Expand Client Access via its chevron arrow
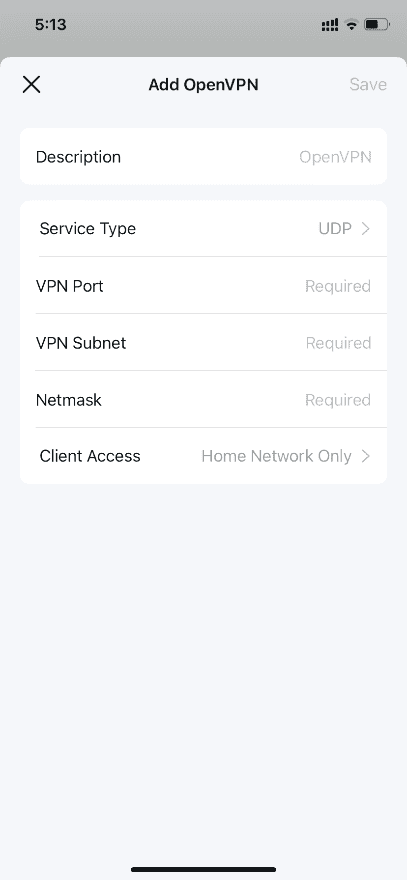The image size is (407, 880). (x=365, y=456)
